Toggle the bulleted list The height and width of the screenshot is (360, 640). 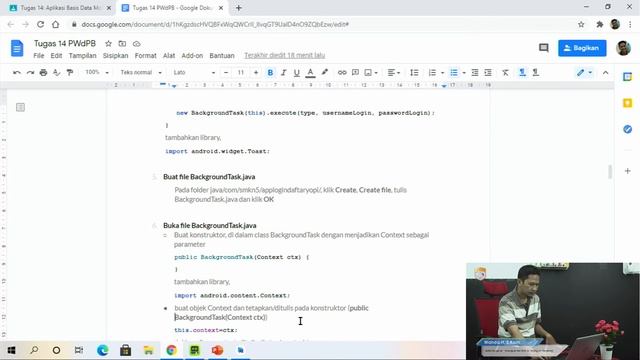point(454,73)
